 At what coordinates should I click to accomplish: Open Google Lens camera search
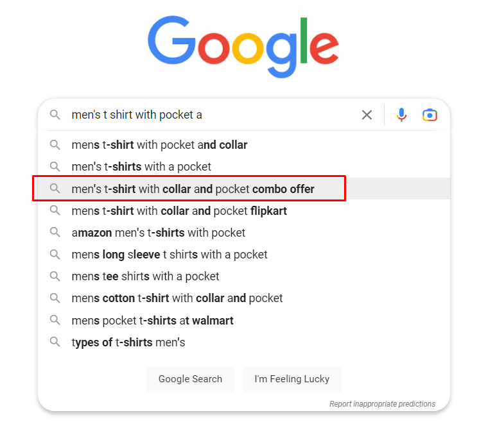(x=430, y=115)
